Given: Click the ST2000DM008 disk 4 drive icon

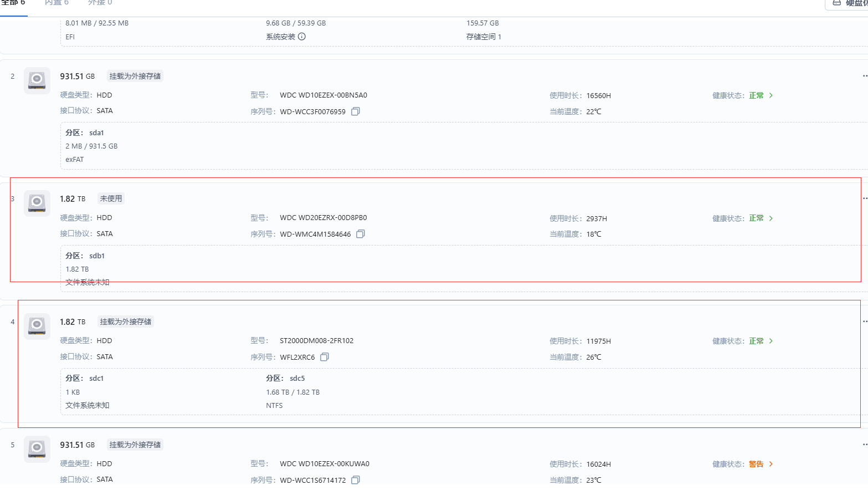Looking at the screenshot, I should [x=37, y=326].
